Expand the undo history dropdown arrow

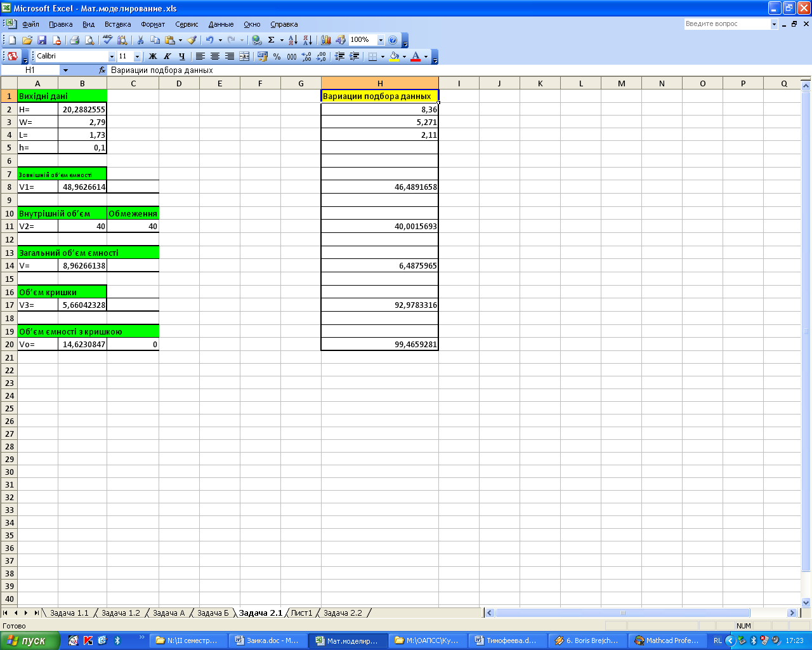pos(220,40)
